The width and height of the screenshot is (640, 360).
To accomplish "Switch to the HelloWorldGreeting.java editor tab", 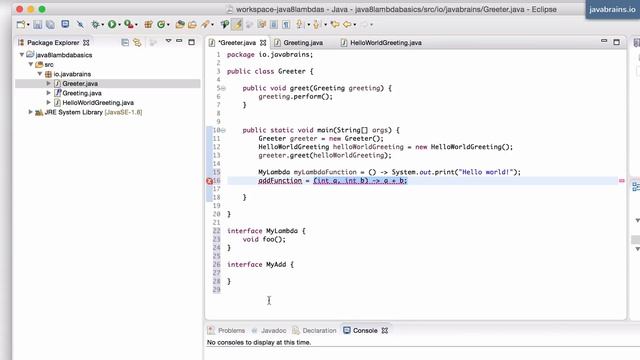I will click(386, 42).
